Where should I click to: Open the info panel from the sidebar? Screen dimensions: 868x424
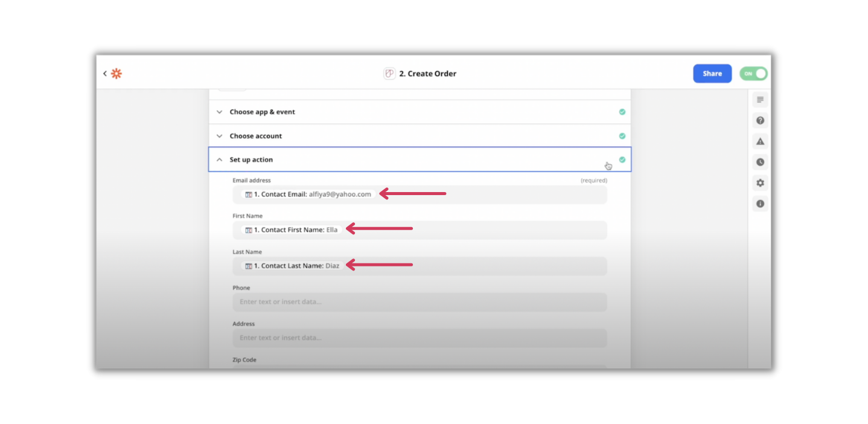[x=759, y=204]
